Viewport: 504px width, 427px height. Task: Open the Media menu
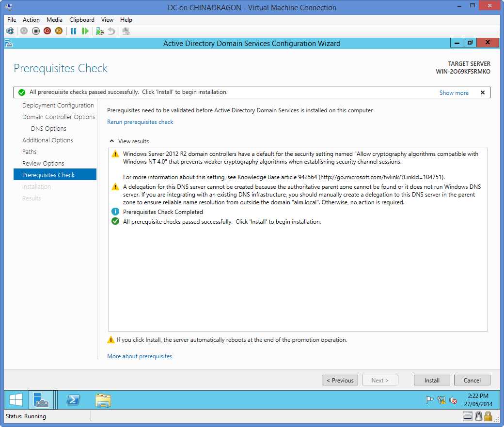tap(54, 19)
